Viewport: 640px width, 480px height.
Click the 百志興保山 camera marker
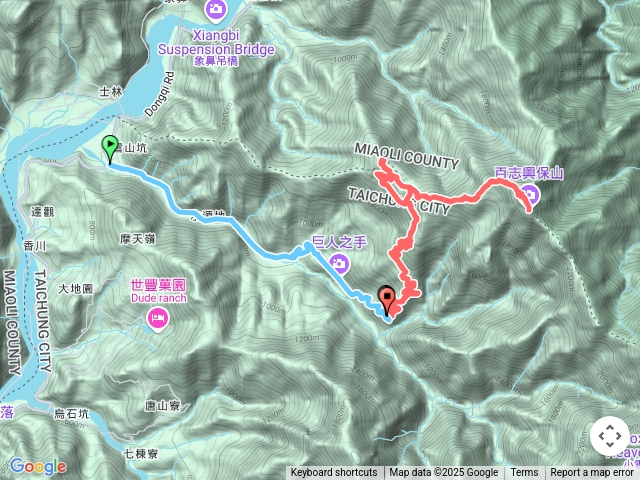(530, 194)
